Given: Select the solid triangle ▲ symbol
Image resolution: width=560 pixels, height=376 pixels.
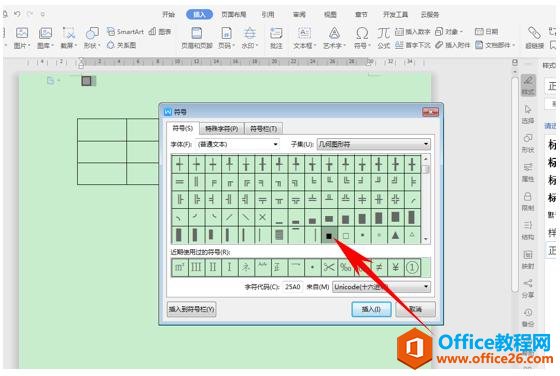Looking at the screenshot, I should tap(395, 236).
